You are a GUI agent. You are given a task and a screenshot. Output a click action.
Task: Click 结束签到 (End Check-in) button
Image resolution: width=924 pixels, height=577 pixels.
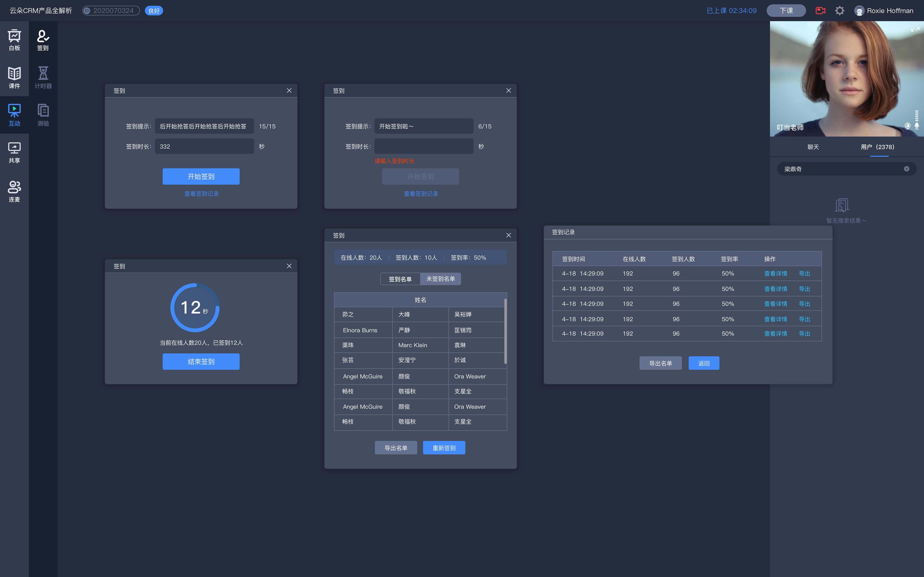(x=201, y=361)
